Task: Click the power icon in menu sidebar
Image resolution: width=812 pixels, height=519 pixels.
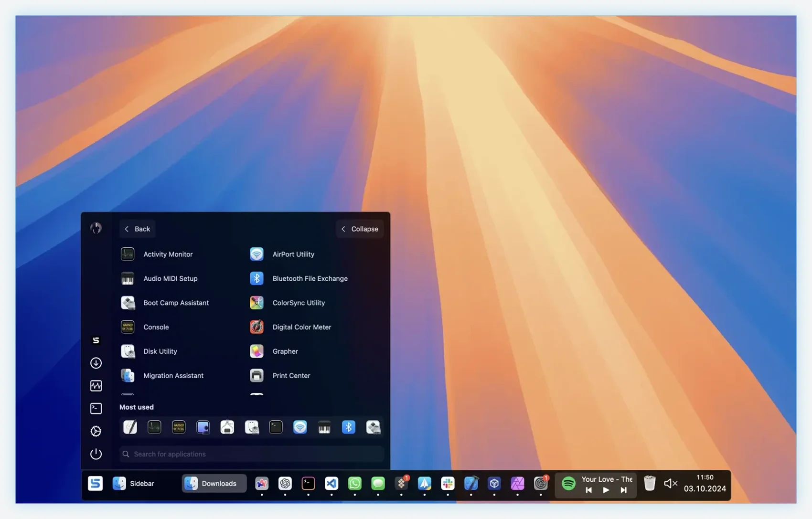Action: click(x=96, y=454)
